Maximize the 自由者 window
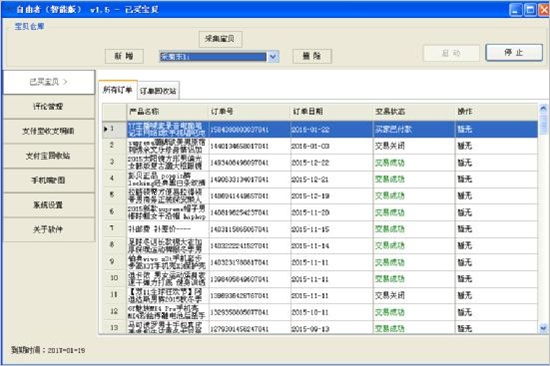 [x=530, y=9]
